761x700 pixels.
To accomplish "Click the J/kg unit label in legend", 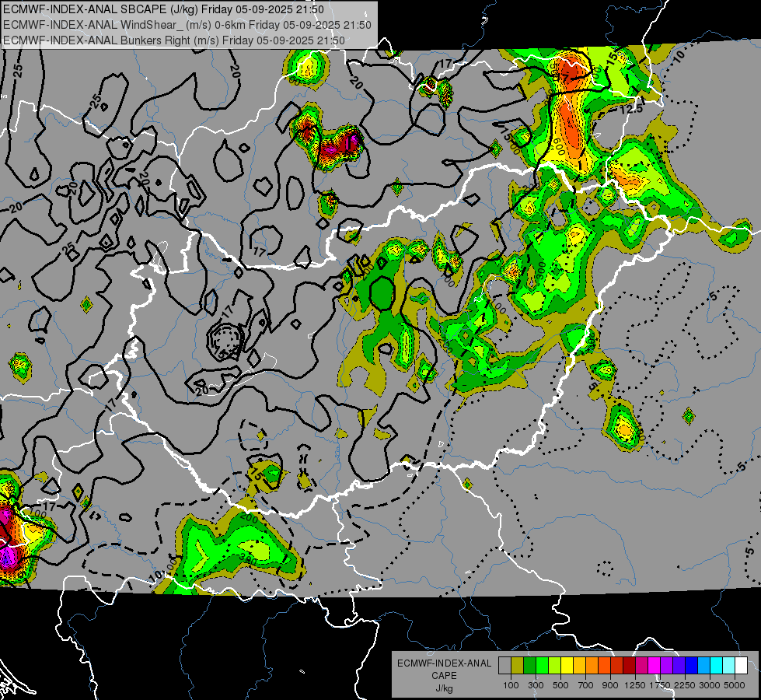I will coord(444,689).
